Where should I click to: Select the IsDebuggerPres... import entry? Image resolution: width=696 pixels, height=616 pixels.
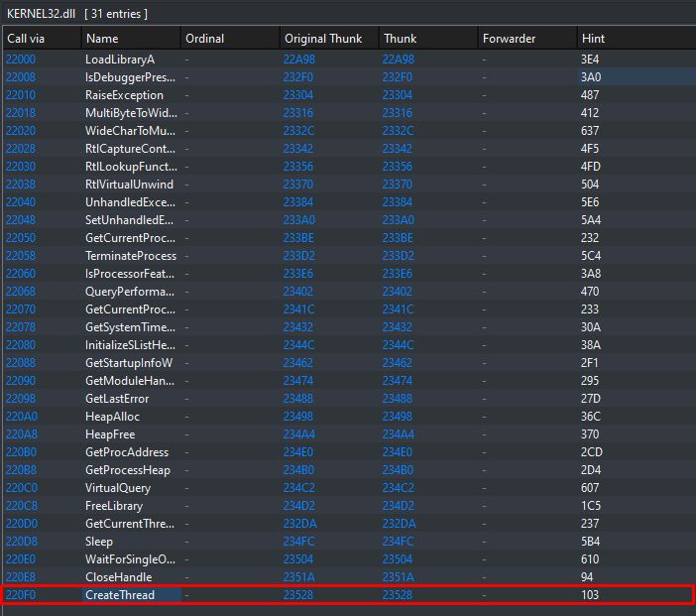(x=131, y=77)
